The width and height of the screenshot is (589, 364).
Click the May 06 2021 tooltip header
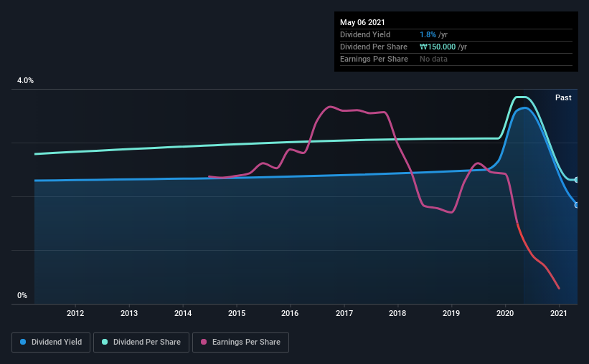coord(362,22)
